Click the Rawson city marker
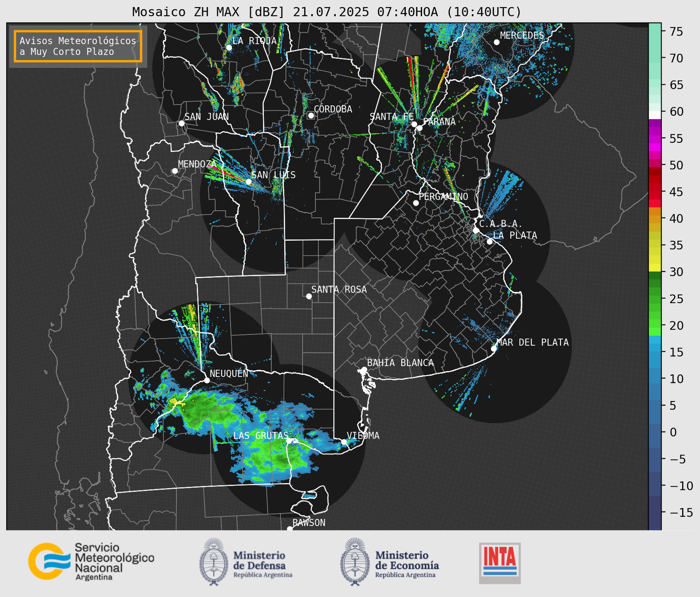700x597 pixels. pyautogui.click(x=290, y=528)
